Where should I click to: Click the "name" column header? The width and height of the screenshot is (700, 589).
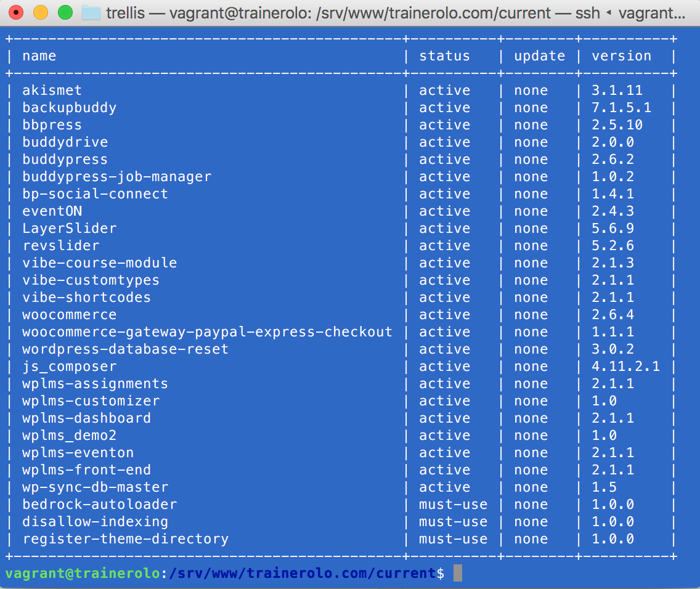39,56
